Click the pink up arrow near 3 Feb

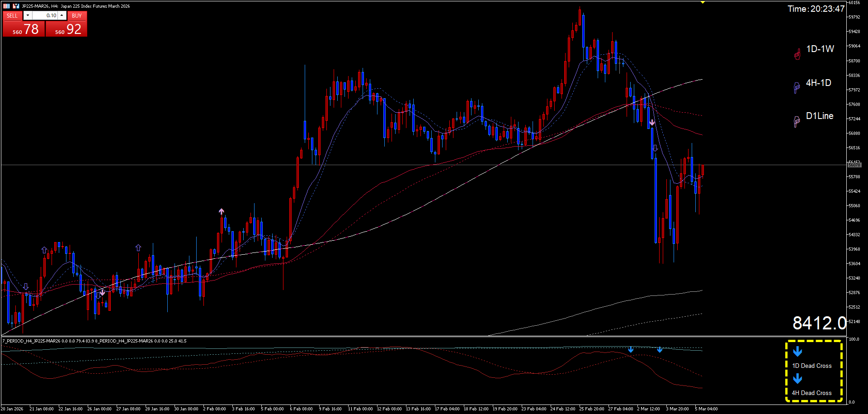tap(222, 211)
